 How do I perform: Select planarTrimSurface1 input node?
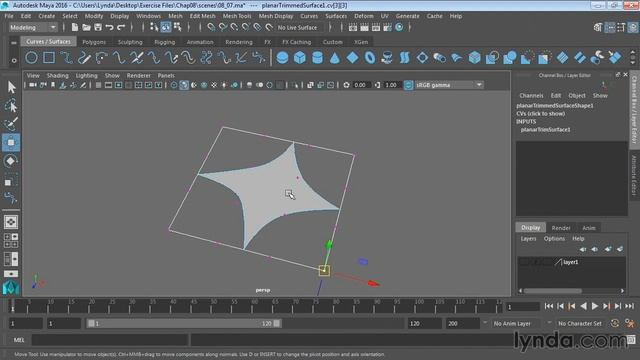(x=545, y=129)
